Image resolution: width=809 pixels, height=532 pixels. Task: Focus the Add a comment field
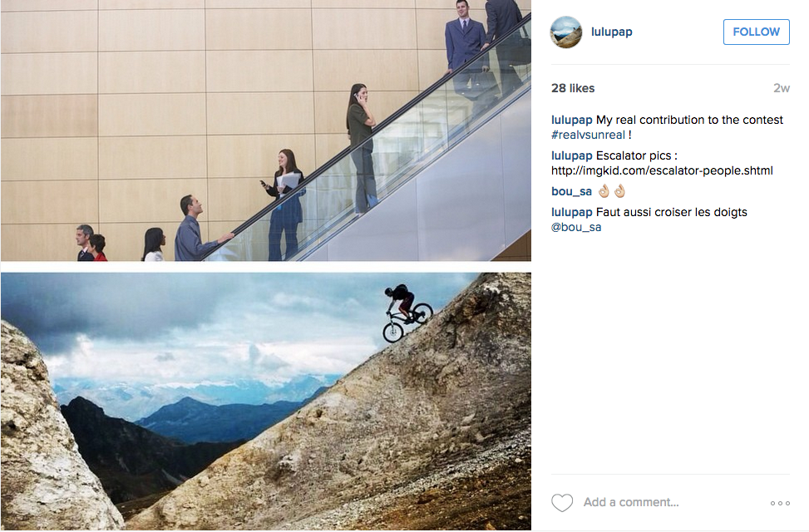click(x=671, y=502)
